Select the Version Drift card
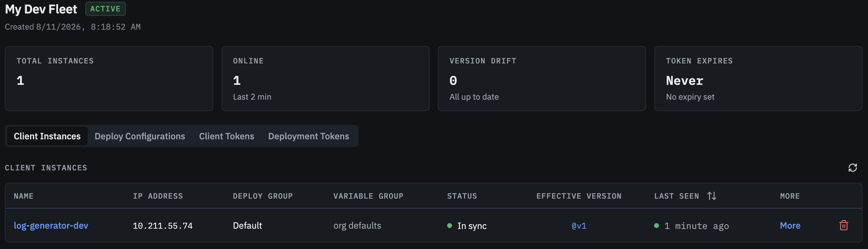This screenshot has height=249, width=868. pos(541,78)
